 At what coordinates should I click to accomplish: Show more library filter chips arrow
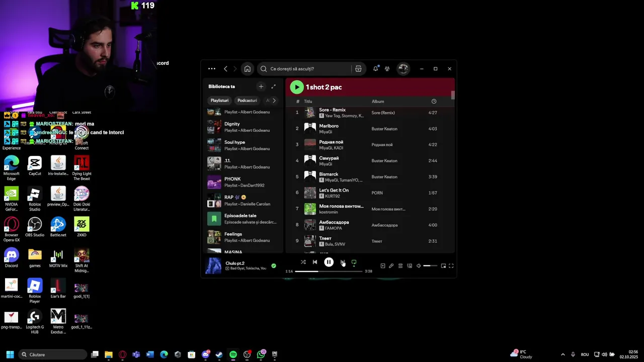click(x=274, y=101)
